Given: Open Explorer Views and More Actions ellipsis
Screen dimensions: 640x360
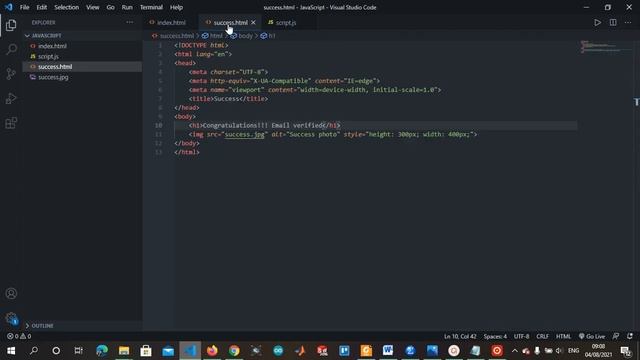Looking at the screenshot, I should point(129,22).
